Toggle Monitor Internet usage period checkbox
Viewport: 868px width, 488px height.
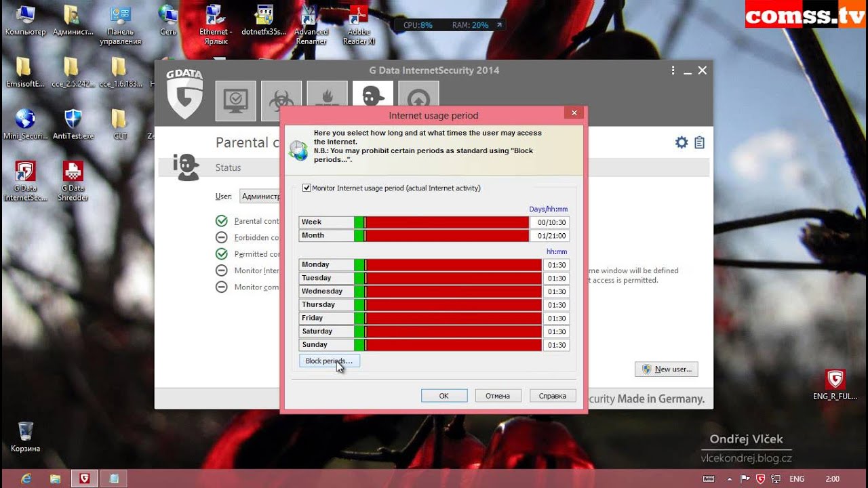pyautogui.click(x=307, y=188)
